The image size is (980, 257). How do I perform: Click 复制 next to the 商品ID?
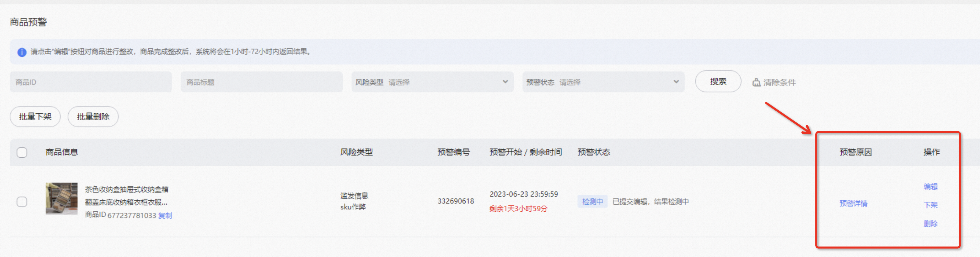[x=165, y=215]
